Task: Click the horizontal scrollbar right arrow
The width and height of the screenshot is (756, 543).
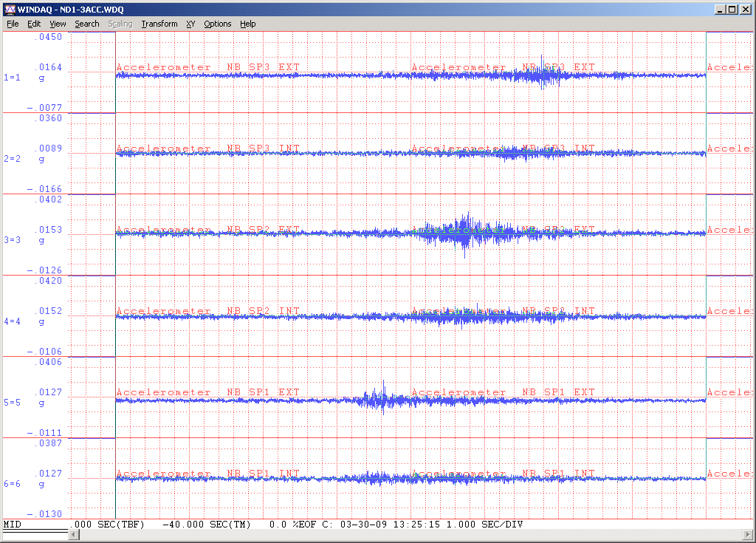Action: (748, 534)
